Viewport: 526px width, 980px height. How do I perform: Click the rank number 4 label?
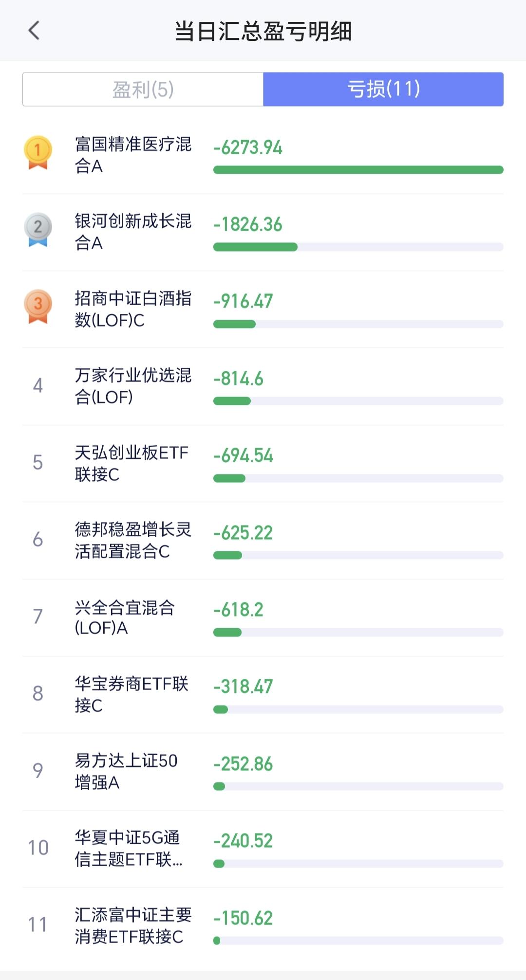pos(38,386)
